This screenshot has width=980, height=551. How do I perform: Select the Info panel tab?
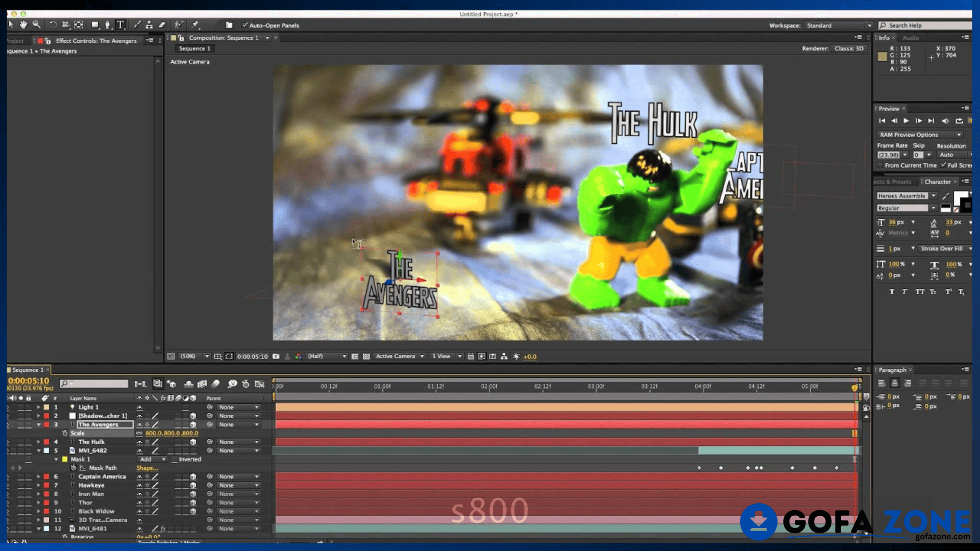tap(884, 38)
